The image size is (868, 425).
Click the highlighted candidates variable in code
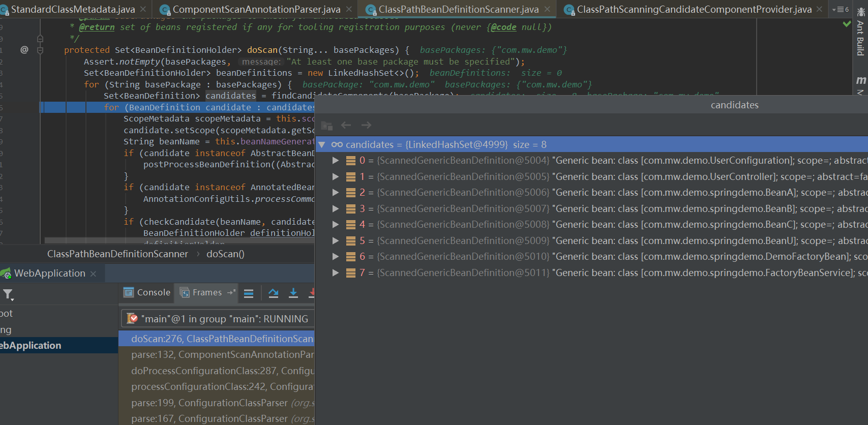click(x=231, y=96)
